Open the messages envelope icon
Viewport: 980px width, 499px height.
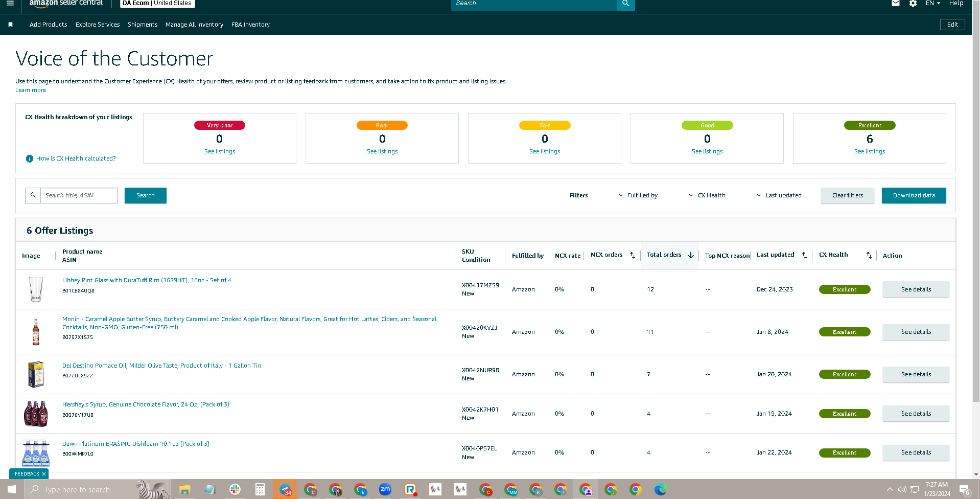click(896, 3)
